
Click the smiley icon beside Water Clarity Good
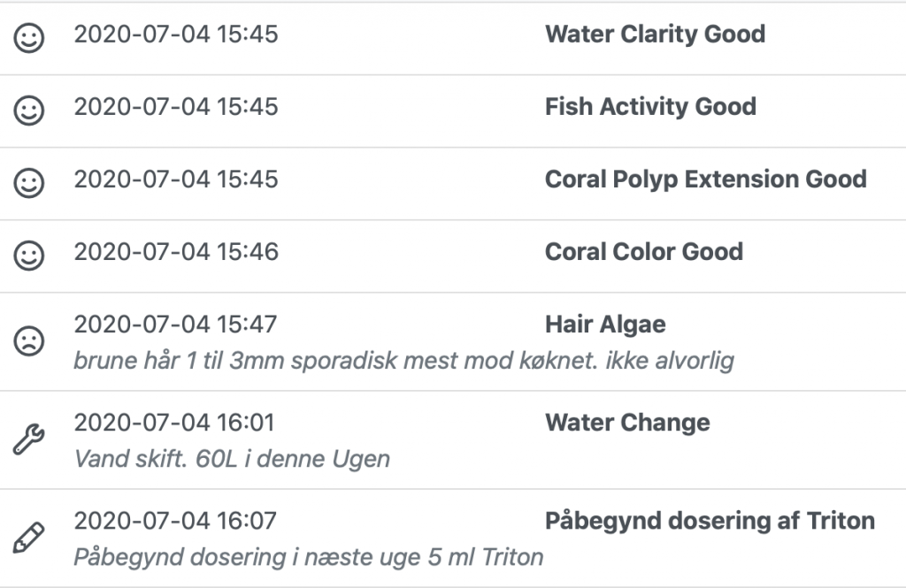click(29, 38)
